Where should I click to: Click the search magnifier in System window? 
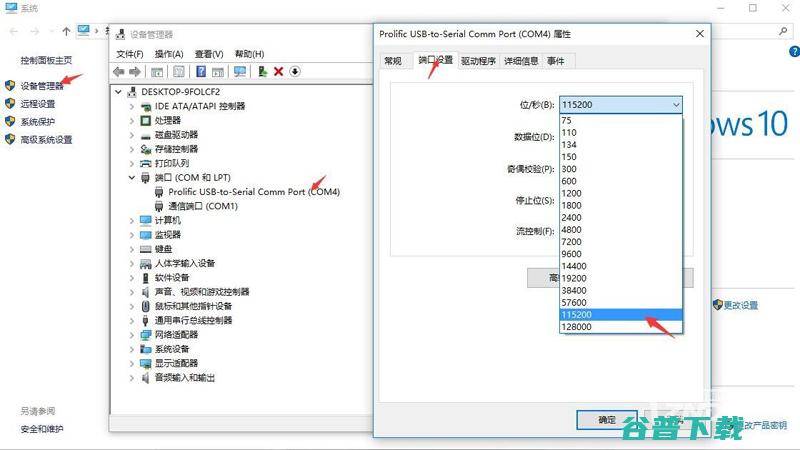click(783, 32)
